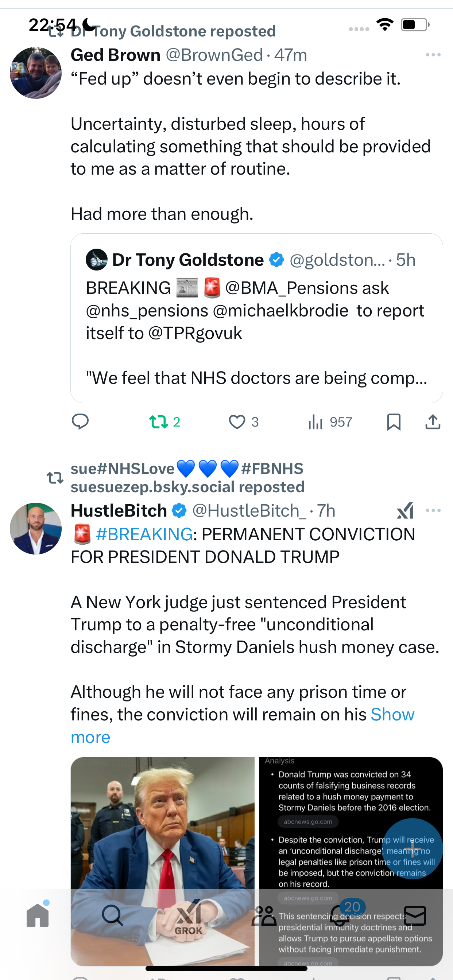Bookmark Ged Brown's tweet
Screen dimensions: 453x980
pyautogui.click(x=394, y=422)
